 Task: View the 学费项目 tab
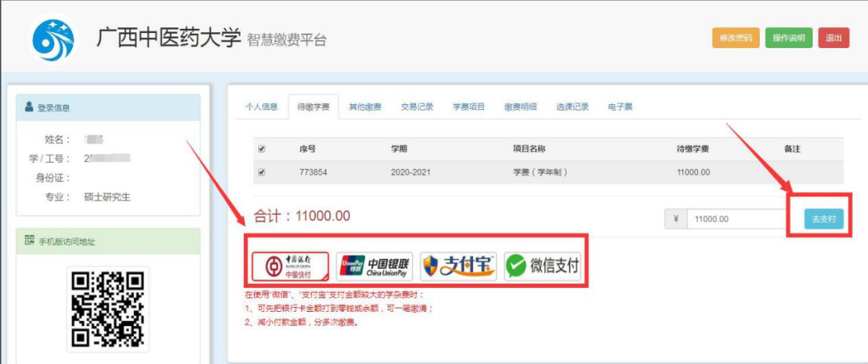469,107
